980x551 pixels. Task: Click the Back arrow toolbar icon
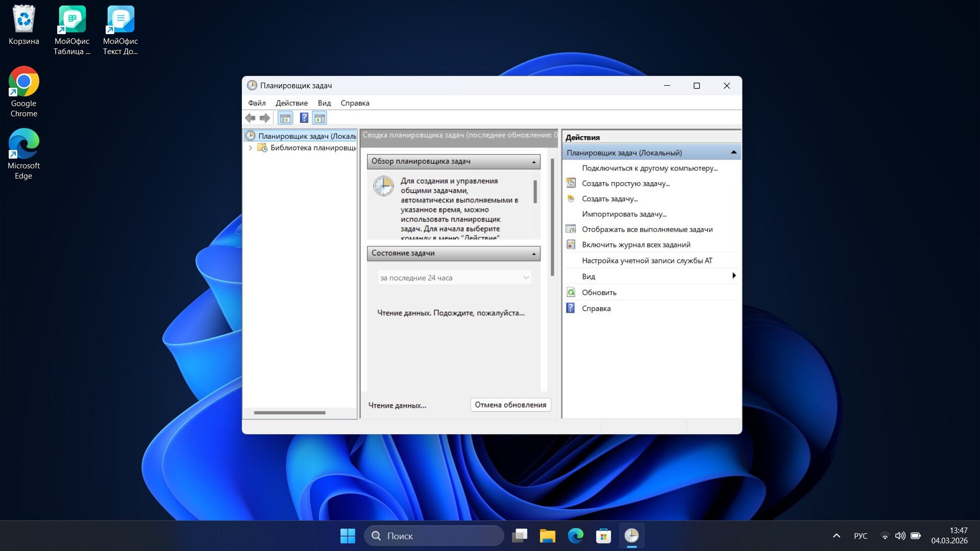250,118
